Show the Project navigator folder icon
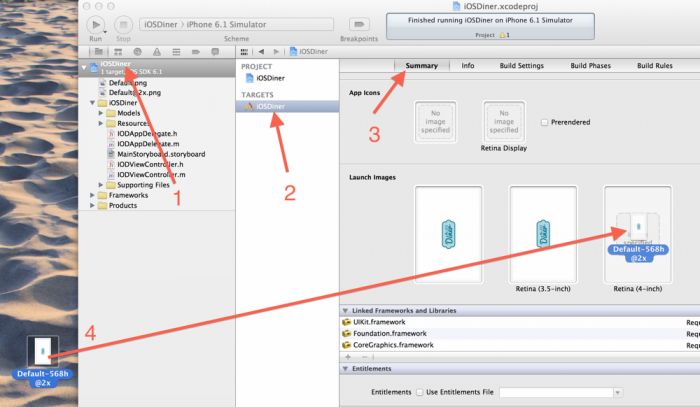The width and height of the screenshot is (700, 407). click(x=99, y=52)
